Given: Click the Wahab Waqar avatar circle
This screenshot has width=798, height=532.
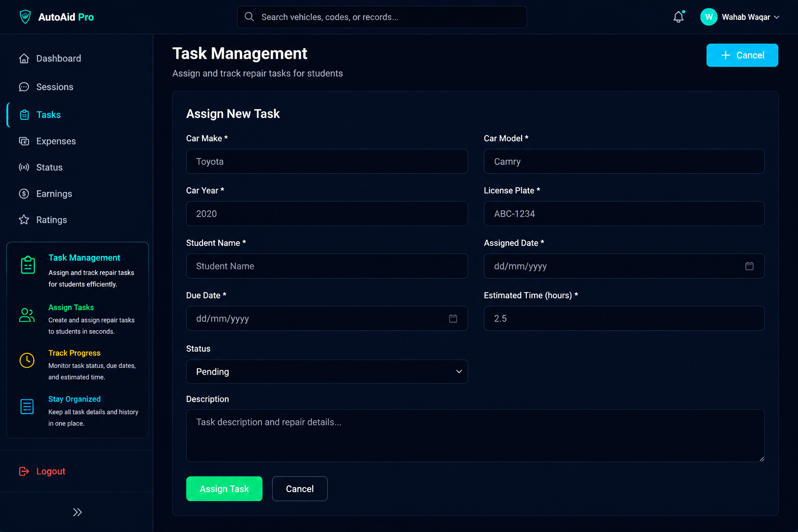Looking at the screenshot, I should point(709,17).
